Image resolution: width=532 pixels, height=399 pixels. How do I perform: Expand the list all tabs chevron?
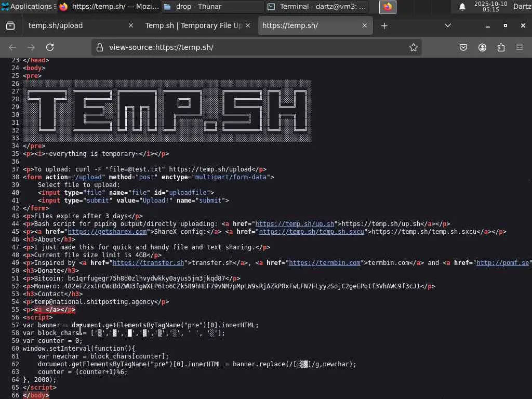[448, 25]
